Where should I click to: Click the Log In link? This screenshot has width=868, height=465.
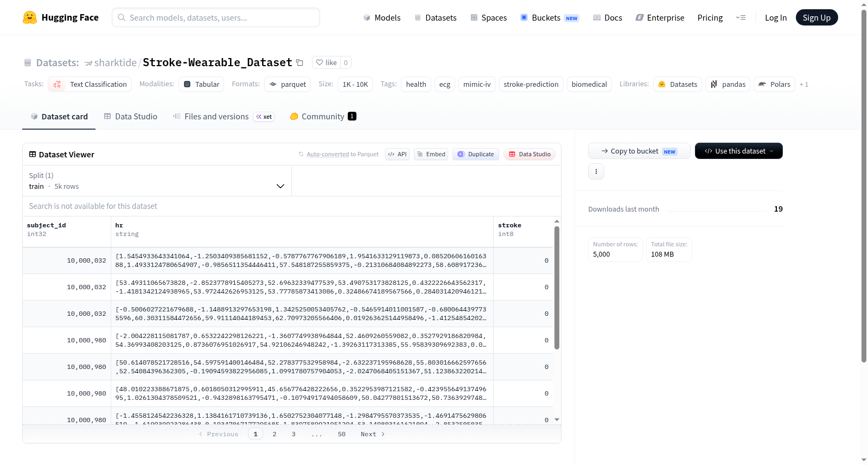(776, 17)
